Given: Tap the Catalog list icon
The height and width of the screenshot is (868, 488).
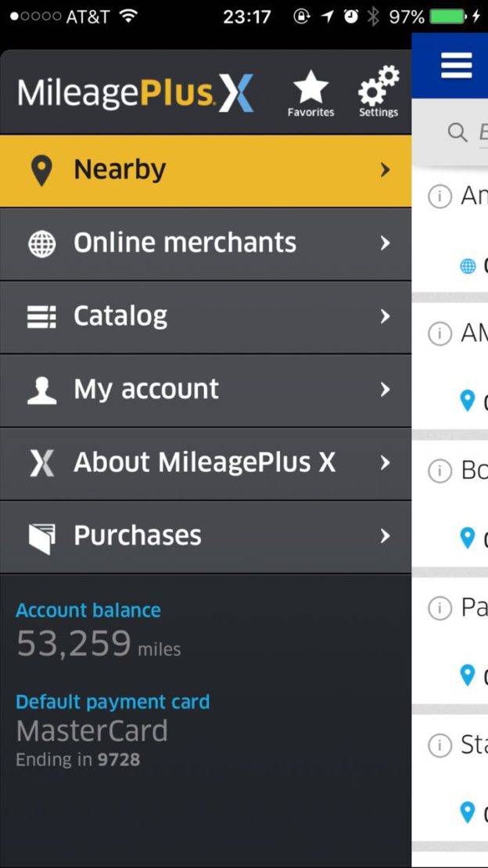Looking at the screenshot, I should click(41, 317).
